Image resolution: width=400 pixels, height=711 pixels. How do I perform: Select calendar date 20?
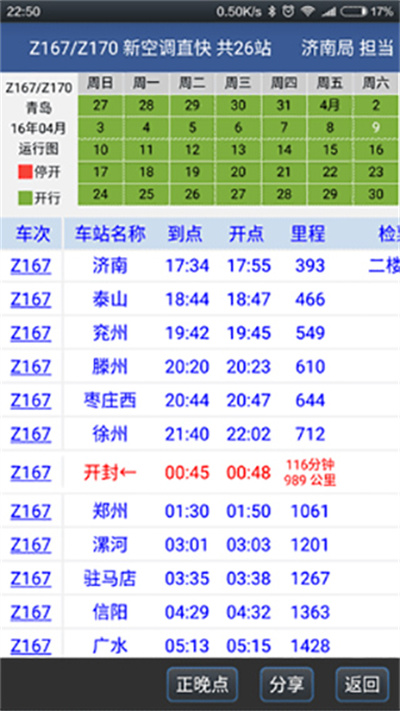pos(238,172)
